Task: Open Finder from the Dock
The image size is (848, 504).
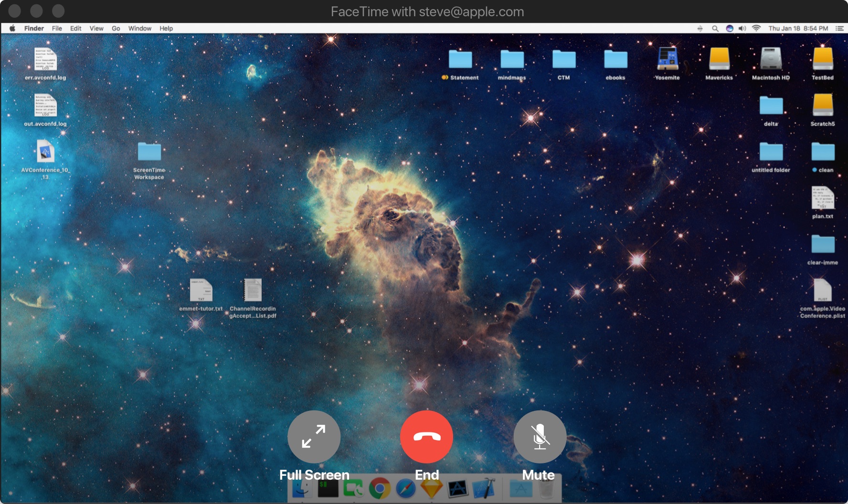Action: [302, 488]
